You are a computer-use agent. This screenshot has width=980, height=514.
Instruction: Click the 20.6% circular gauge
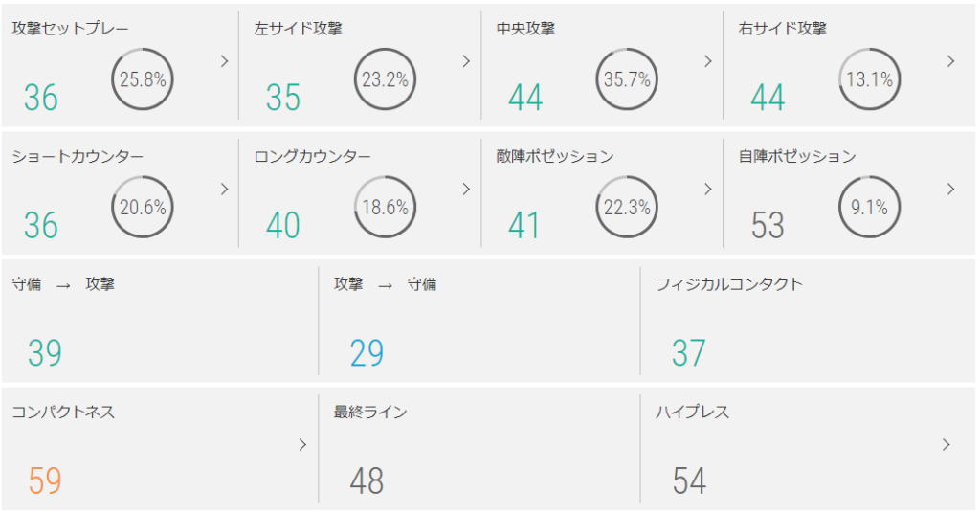pos(143,207)
